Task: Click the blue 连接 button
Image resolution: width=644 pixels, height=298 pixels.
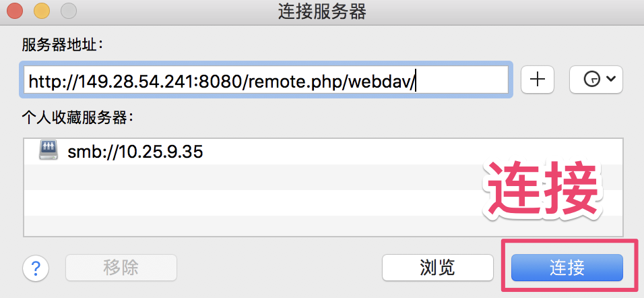Action: (x=567, y=268)
